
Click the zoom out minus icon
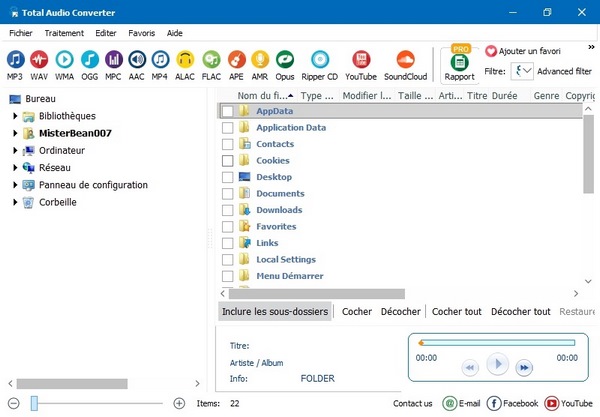pyautogui.click(x=14, y=403)
